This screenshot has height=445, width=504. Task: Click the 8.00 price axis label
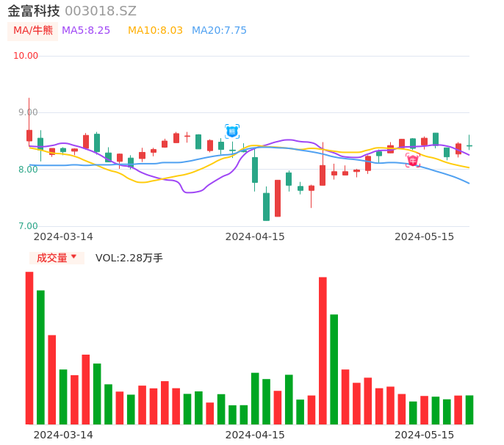coord(28,170)
